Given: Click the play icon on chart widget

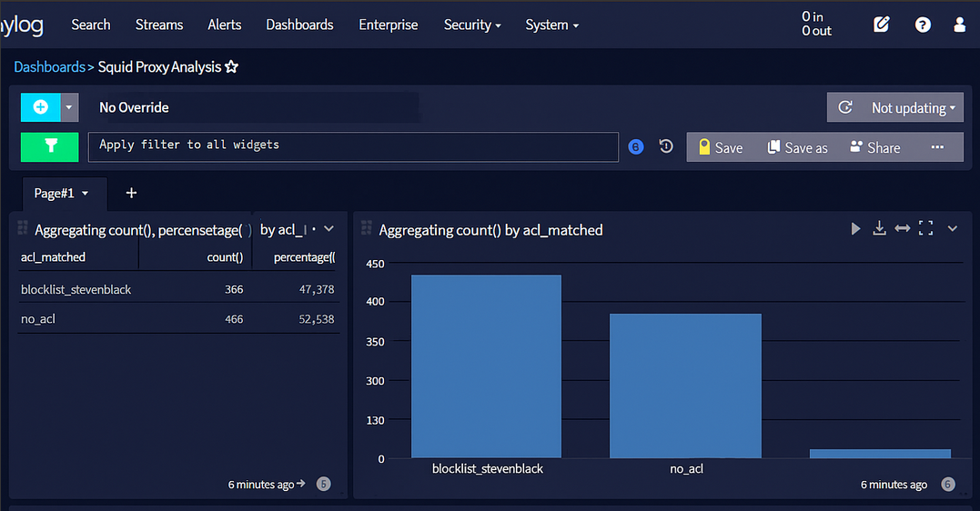Looking at the screenshot, I should click(855, 228).
